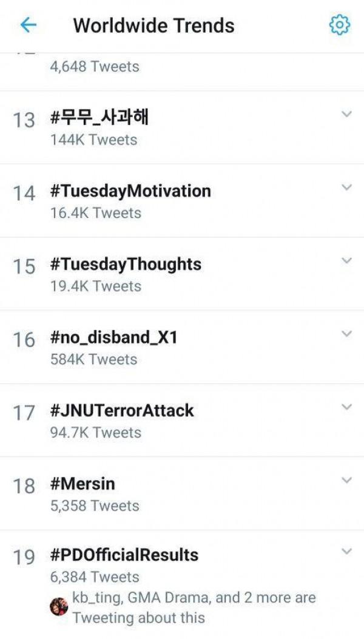Expand options chevron for #무무_사과해
This screenshot has width=364, height=639.
click(x=346, y=114)
